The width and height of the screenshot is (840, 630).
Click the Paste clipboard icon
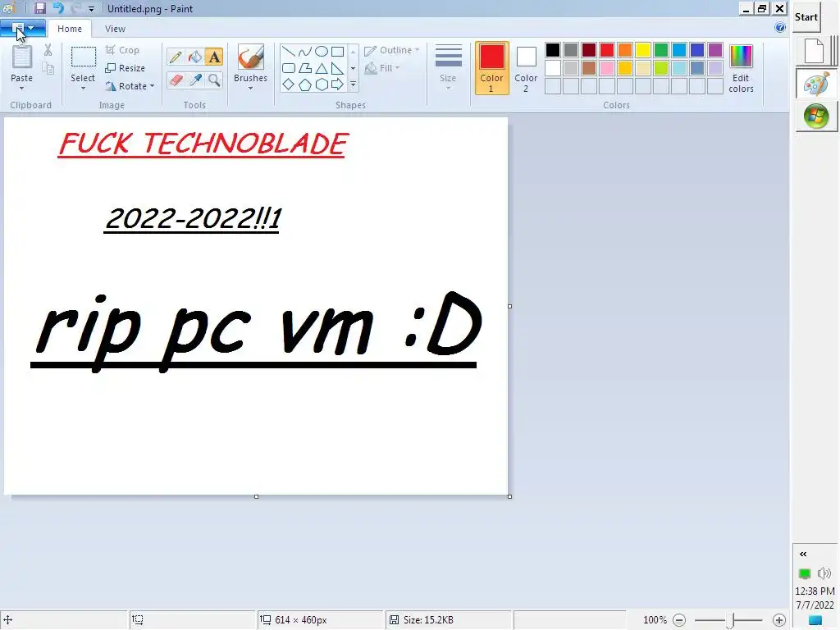coord(22,57)
